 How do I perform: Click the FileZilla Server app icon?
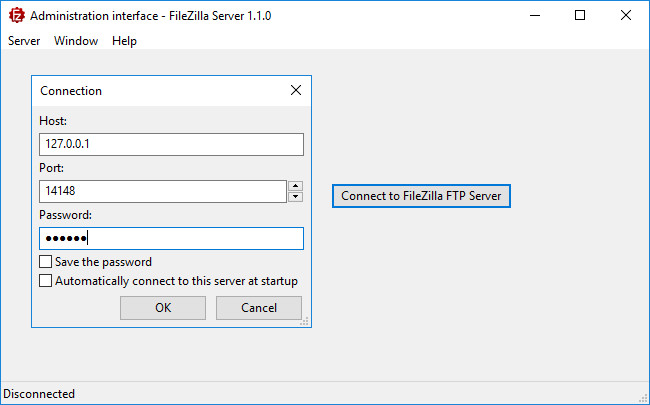pos(15,16)
